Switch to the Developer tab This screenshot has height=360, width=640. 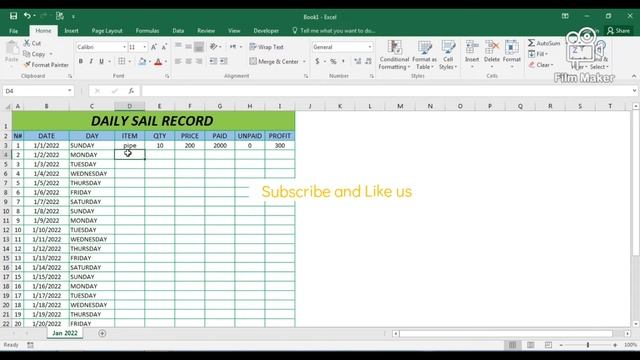[x=266, y=31]
